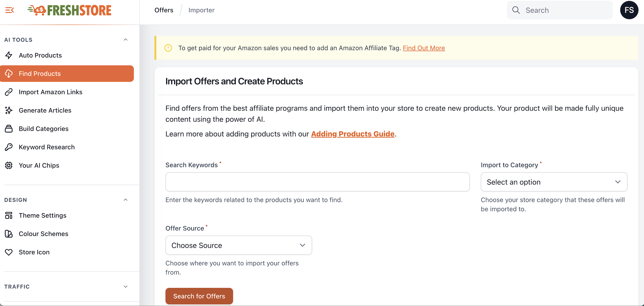Image resolution: width=644 pixels, height=306 pixels.
Task: Collapse the sidebar with the hamburger icon
Action: tap(9, 10)
